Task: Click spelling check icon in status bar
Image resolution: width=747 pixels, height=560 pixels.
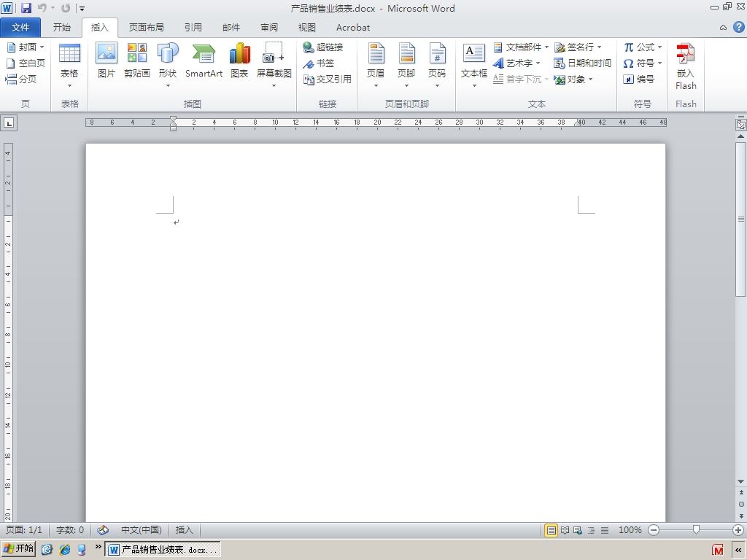Action: coord(103,530)
